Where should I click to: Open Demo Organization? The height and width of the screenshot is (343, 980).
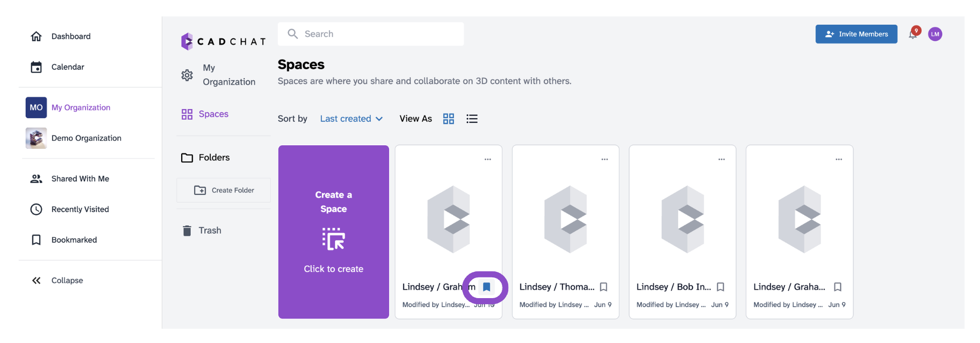(x=86, y=138)
